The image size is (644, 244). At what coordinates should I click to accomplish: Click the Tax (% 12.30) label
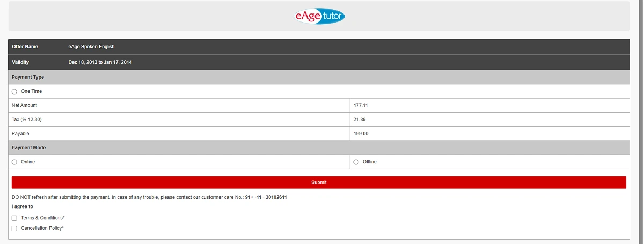(x=26, y=119)
